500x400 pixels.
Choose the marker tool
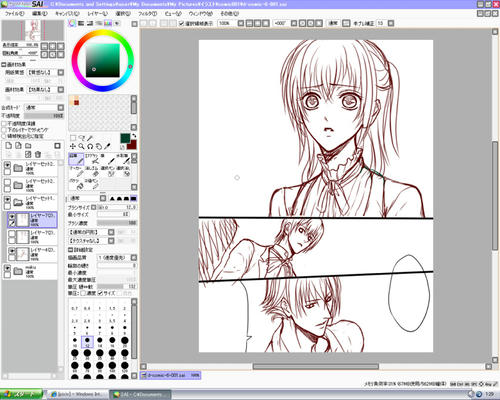click(x=76, y=172)
